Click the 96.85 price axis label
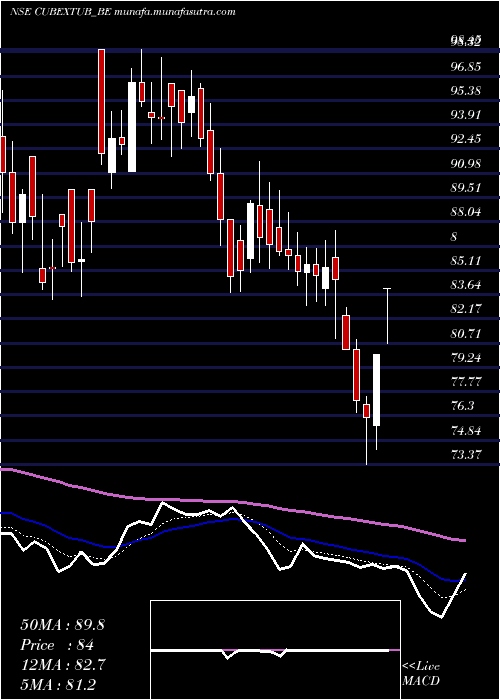The image size is (500, 700). [466, 67]
